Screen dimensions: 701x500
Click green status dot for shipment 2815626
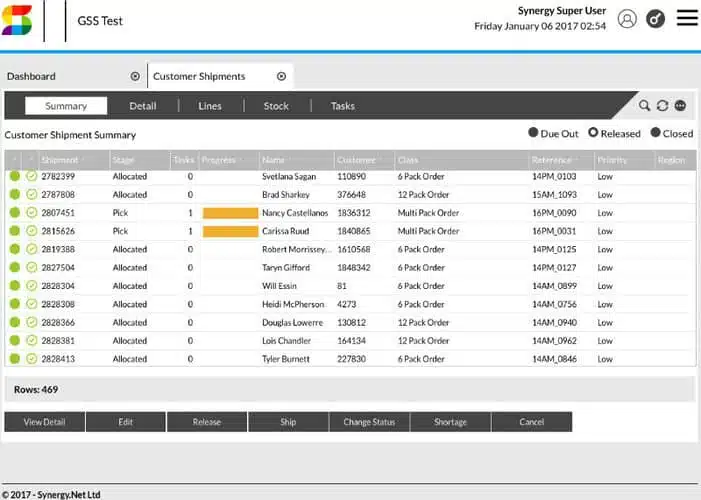click(15, 231)
